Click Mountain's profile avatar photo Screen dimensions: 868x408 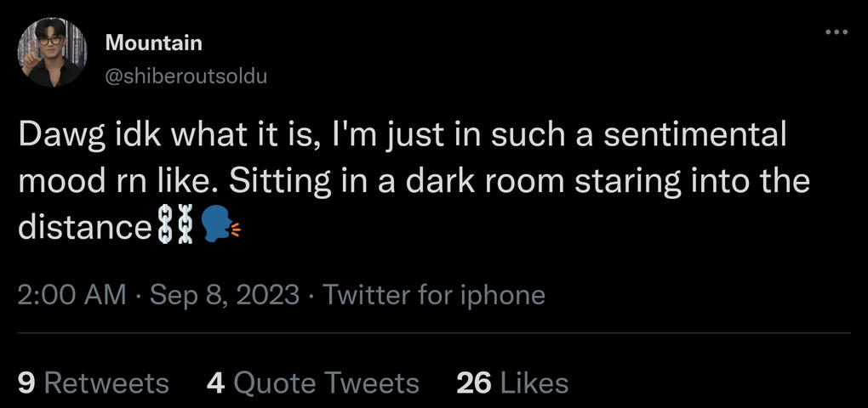pyautogui.click(x=52, y=53)
